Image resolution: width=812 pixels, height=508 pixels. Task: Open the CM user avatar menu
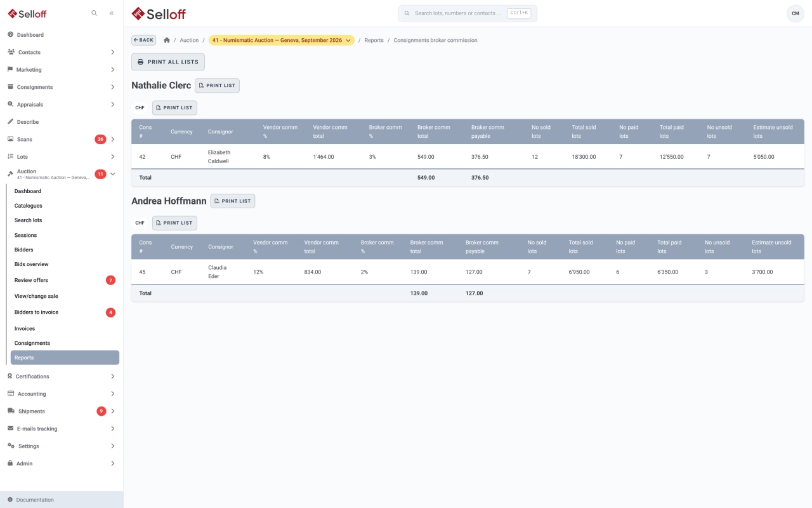796,13
